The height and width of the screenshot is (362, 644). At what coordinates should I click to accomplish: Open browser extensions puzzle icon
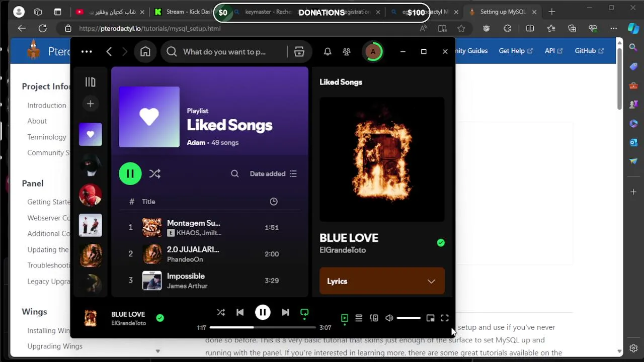507,29
